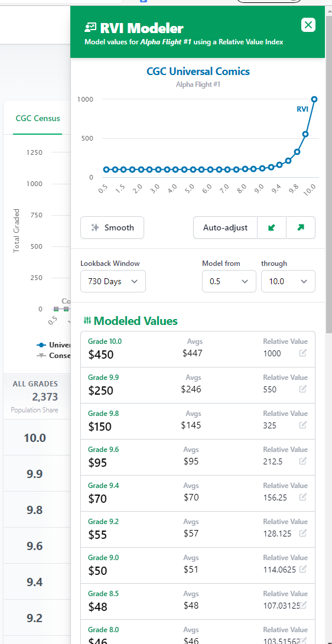Click the Auto-adjust button
This screenshot has height=644, width=332.
coord(225,227)
